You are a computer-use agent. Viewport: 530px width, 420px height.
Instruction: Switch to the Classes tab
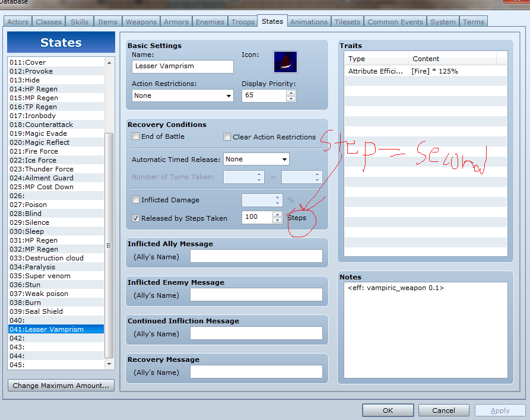(x=49, y=21)
